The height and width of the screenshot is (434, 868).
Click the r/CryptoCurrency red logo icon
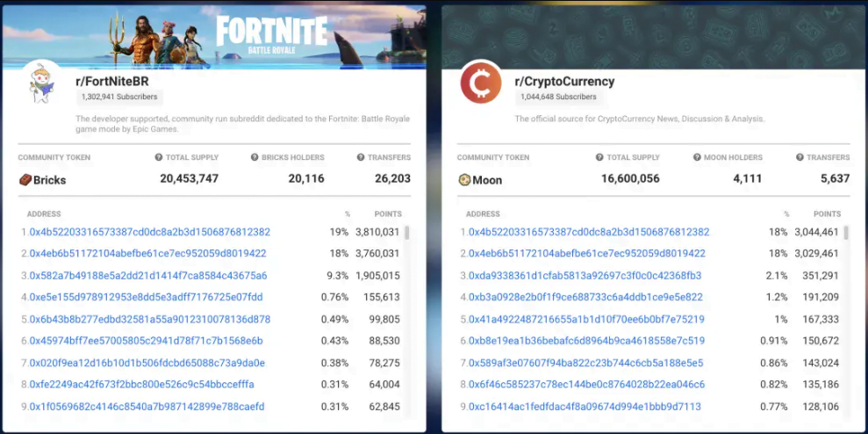[x=480, y=83]
